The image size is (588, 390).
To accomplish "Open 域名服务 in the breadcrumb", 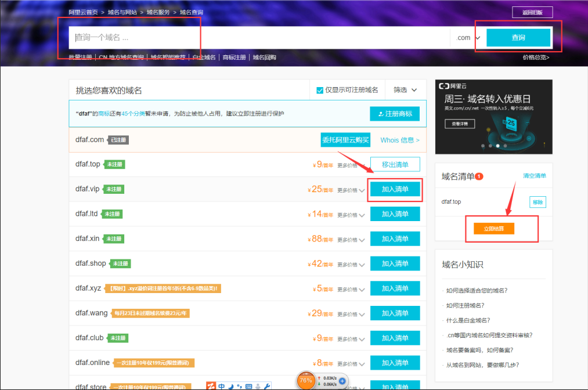I will (x=158, y=12).
